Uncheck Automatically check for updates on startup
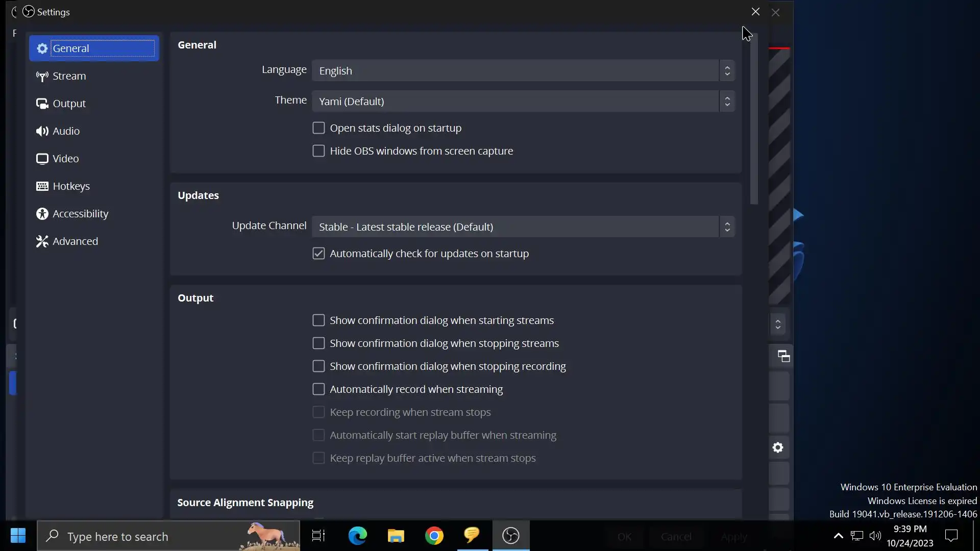The width and height of the screenshot is (980, 551). (x=318, y=254)
